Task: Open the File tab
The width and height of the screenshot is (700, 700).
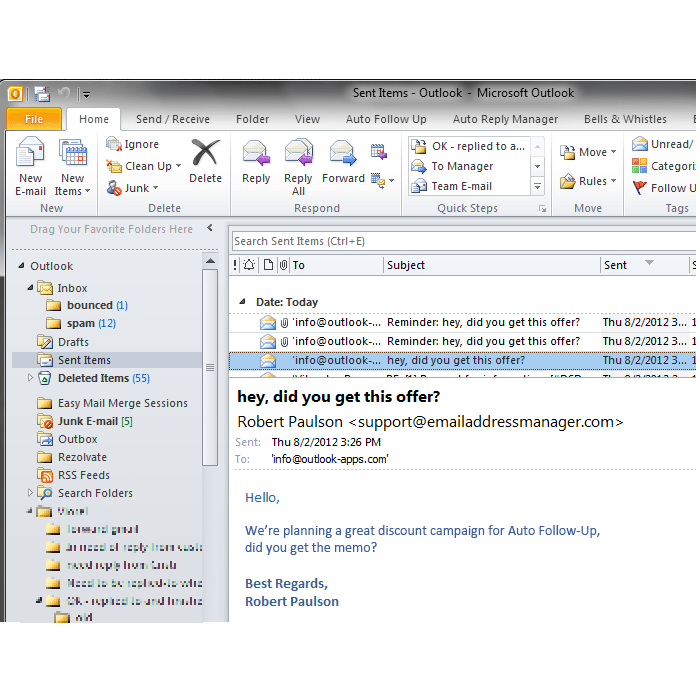Action: tap(34, 119)
